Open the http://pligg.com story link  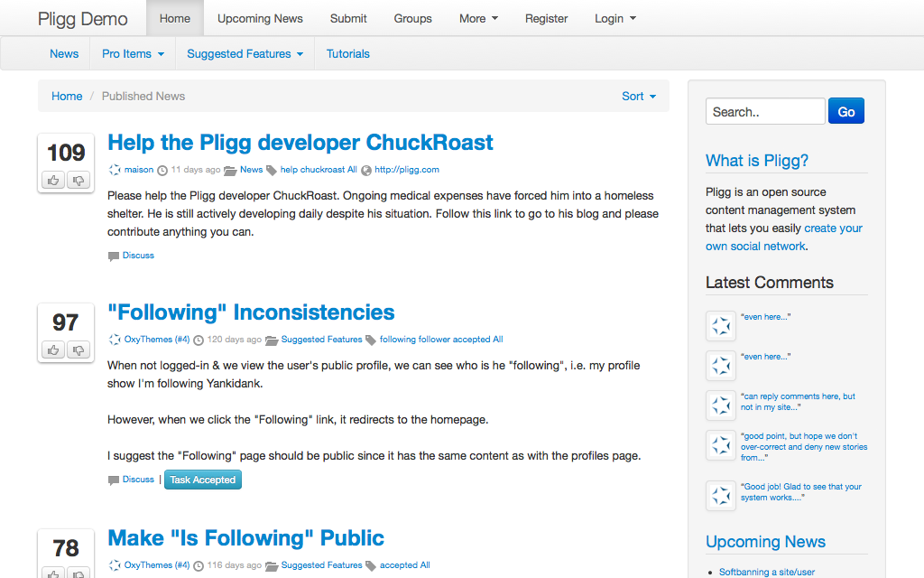(x=406, y=170)
